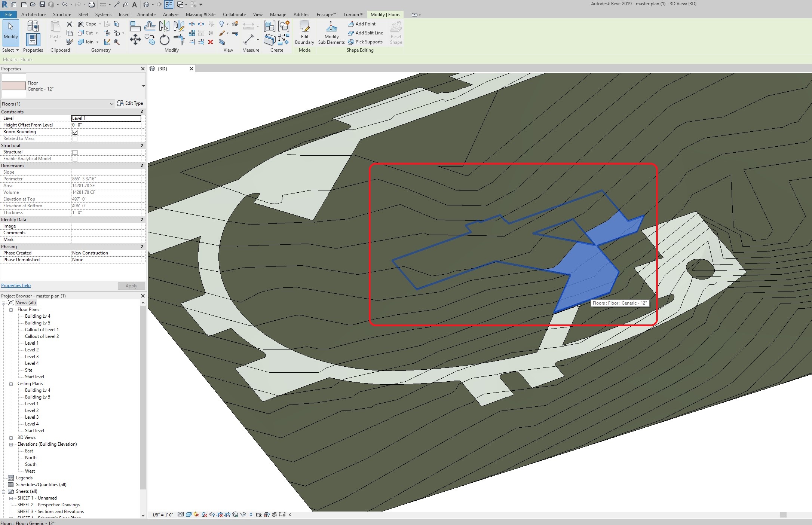
Task: Collapse the Dimensions section
Action: [142, 166]
